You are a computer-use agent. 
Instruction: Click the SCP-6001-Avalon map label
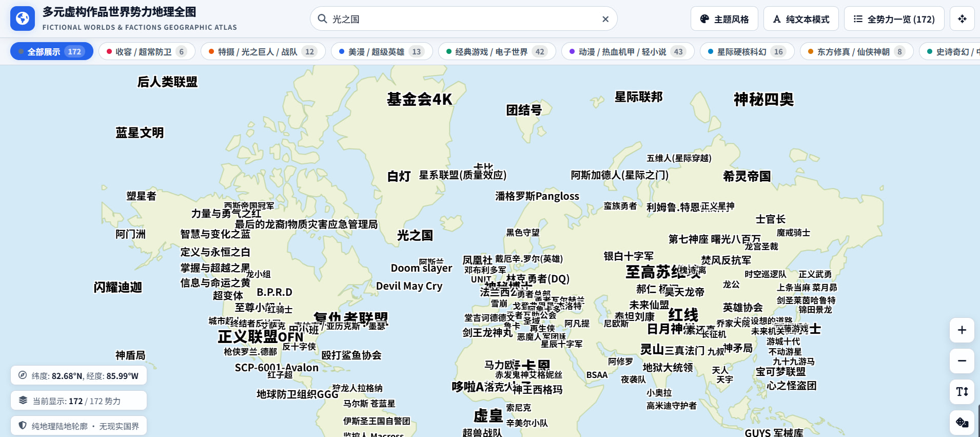(277, 368)
